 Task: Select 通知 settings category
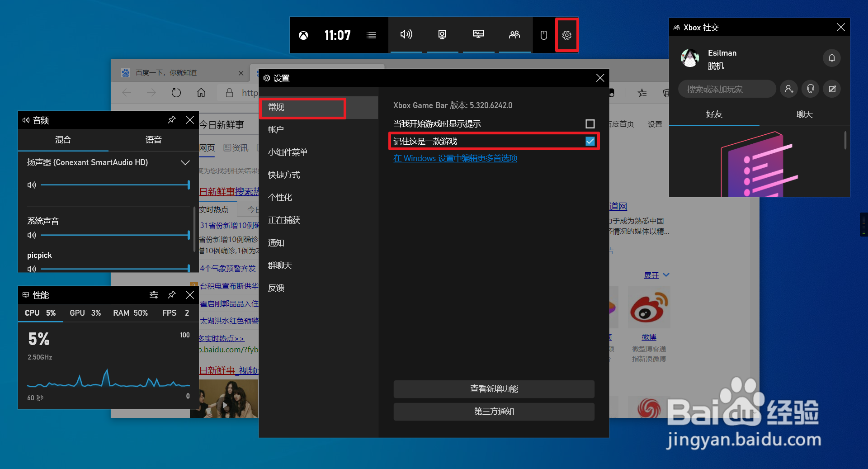319,242
